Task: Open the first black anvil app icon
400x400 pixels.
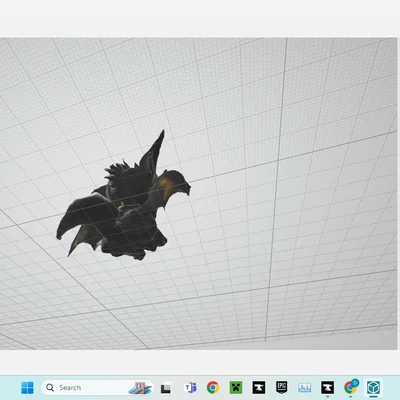Action: click(x=259, y=388)
